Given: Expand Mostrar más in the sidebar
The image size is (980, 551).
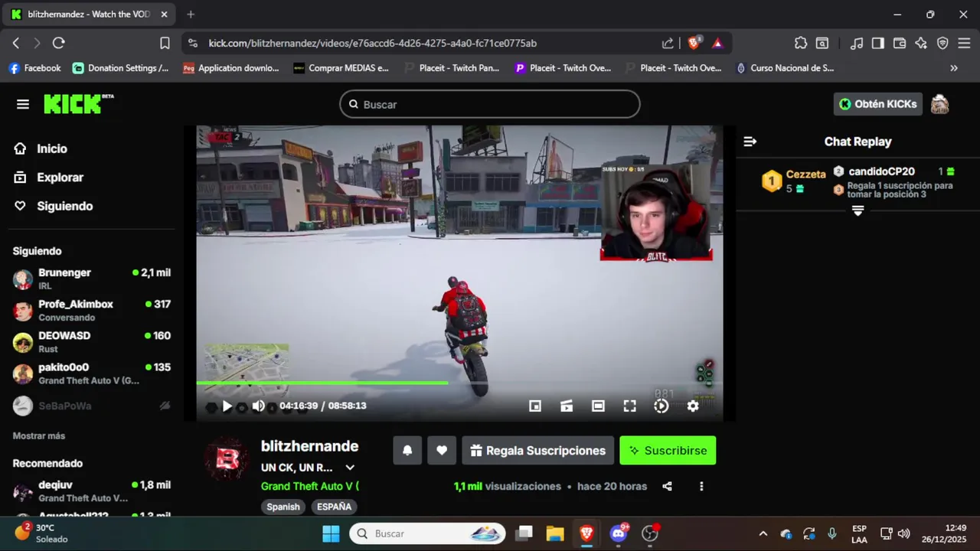Looking at the screenshot, I should tap(39, 435).
